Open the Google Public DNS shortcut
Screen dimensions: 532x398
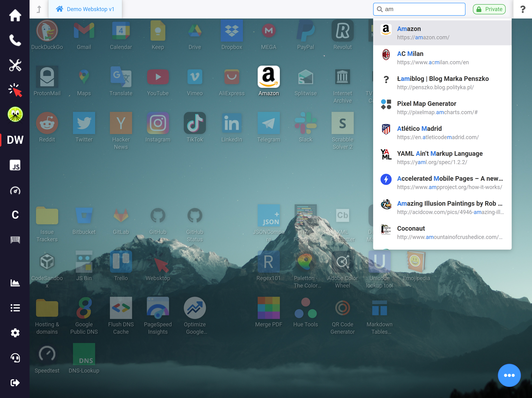pos(84,316)
